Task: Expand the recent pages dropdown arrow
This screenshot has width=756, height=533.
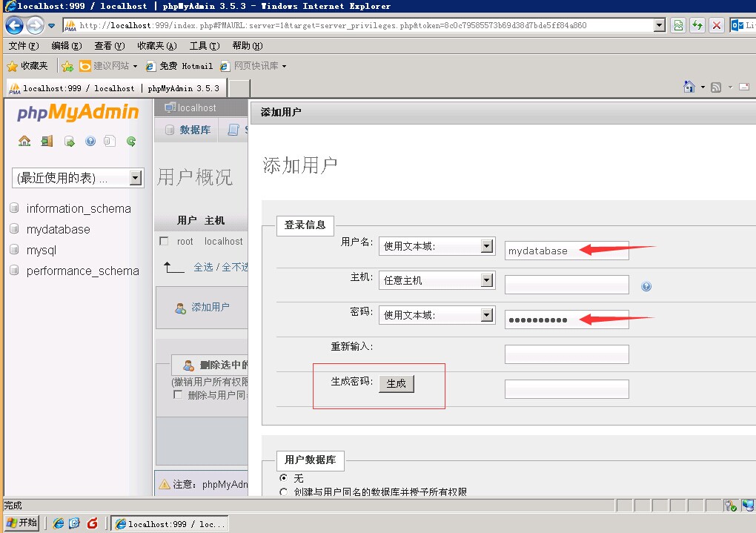Action: pyautogui.click(x=52, y=25)
